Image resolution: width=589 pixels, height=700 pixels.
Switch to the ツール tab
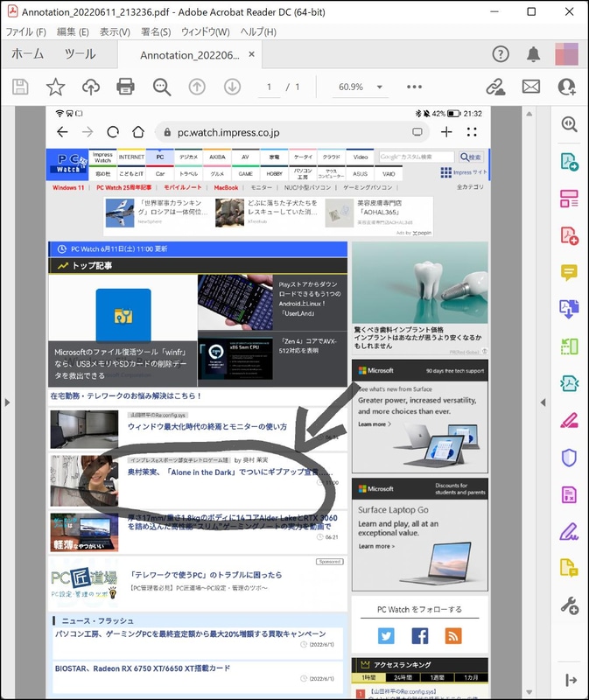(x=80, y=54)
